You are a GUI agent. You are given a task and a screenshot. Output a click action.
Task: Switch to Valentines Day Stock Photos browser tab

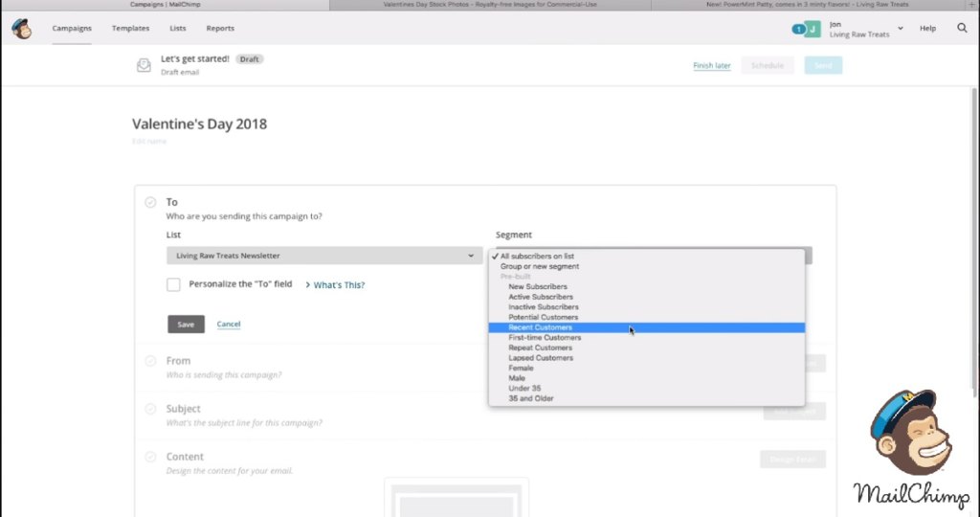490,5
